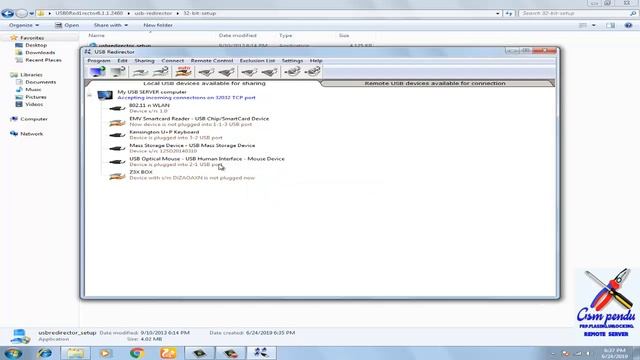The height and width of the screenshot is (360, 640).
Task: Open Explorer help question mark icon
Action: 628,25
